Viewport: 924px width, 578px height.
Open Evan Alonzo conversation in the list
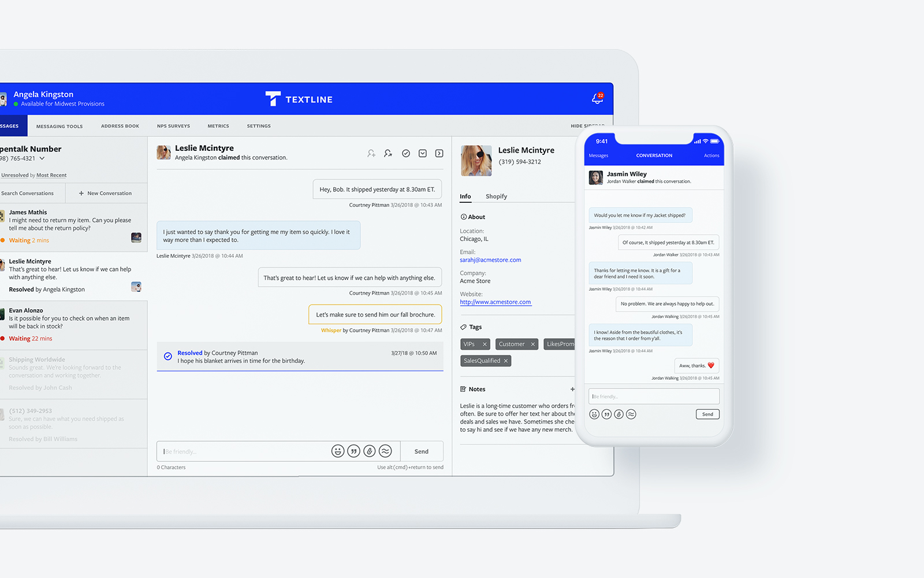click(73, 325)
